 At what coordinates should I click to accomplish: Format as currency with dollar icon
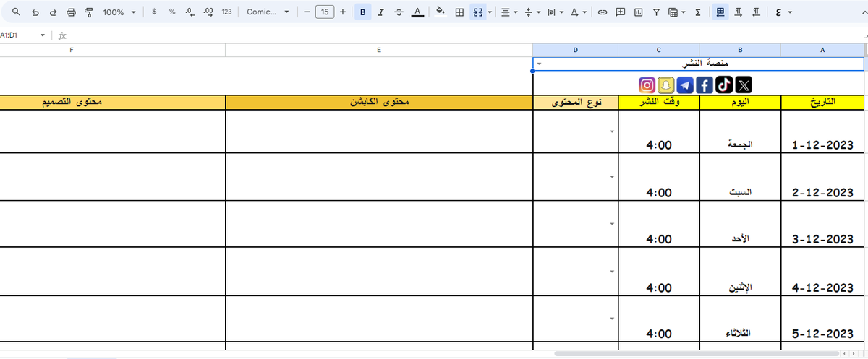pyautogui.click(x=154, y=12)
